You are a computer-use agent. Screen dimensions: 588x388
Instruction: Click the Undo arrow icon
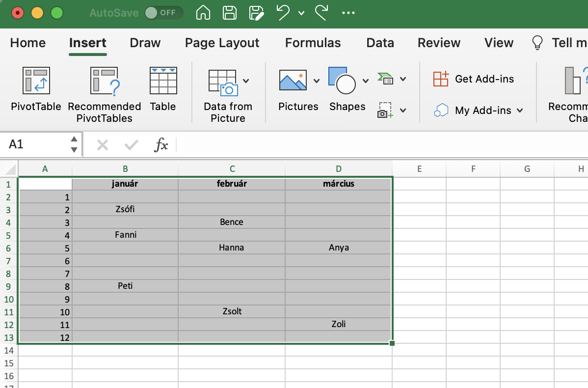tap(283, 13)
